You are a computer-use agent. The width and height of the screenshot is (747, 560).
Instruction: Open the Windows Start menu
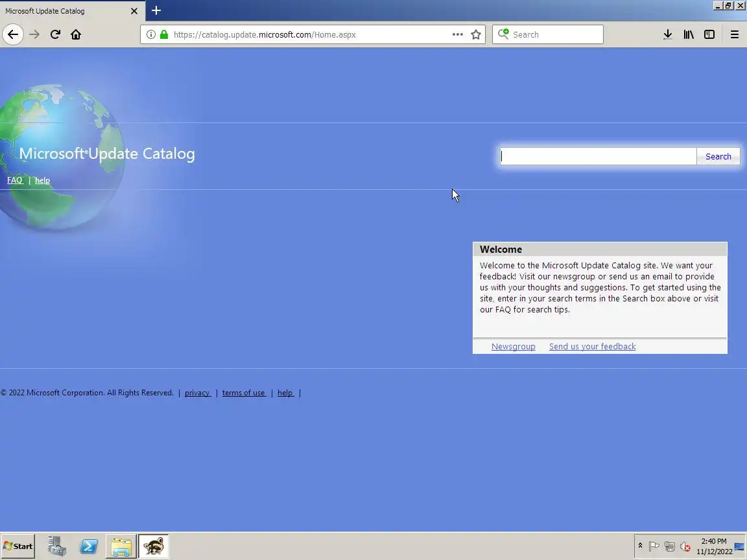click(x=18, y=546)
